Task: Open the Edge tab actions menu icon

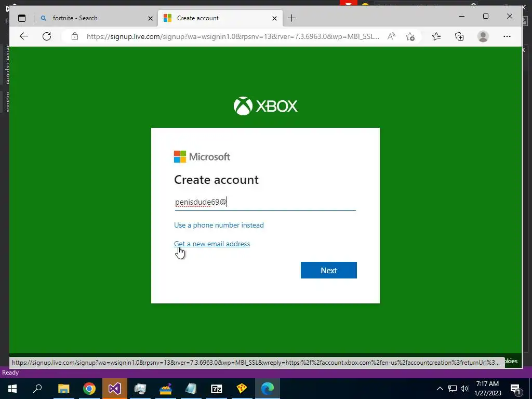Action: click(x=22, y=18)
